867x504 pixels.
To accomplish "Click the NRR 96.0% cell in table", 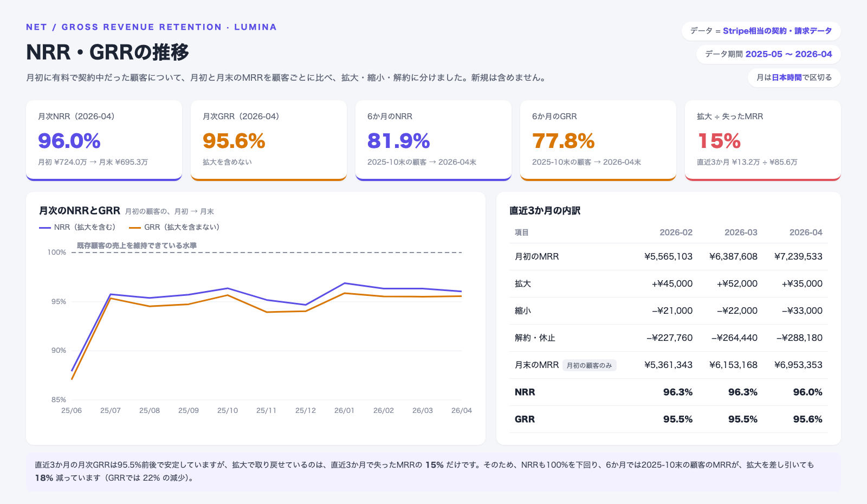I will pos(807,392).
